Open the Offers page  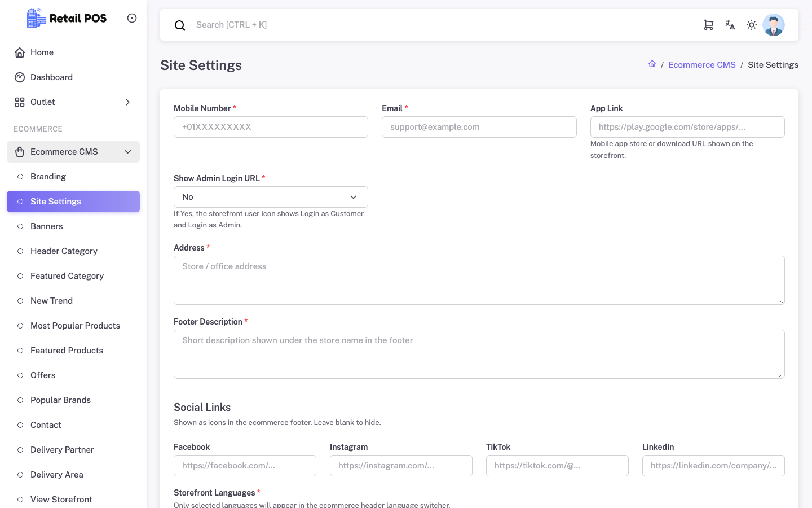[x=73, y=375]
